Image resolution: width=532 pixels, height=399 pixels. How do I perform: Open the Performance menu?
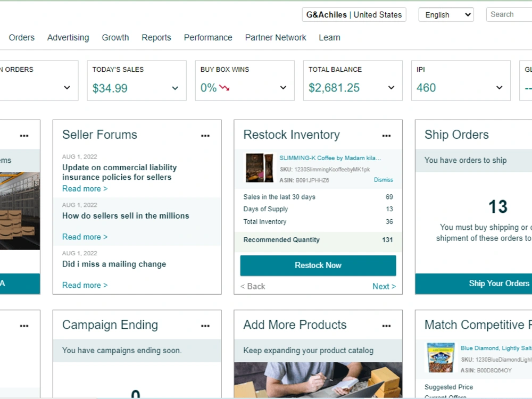208,37
